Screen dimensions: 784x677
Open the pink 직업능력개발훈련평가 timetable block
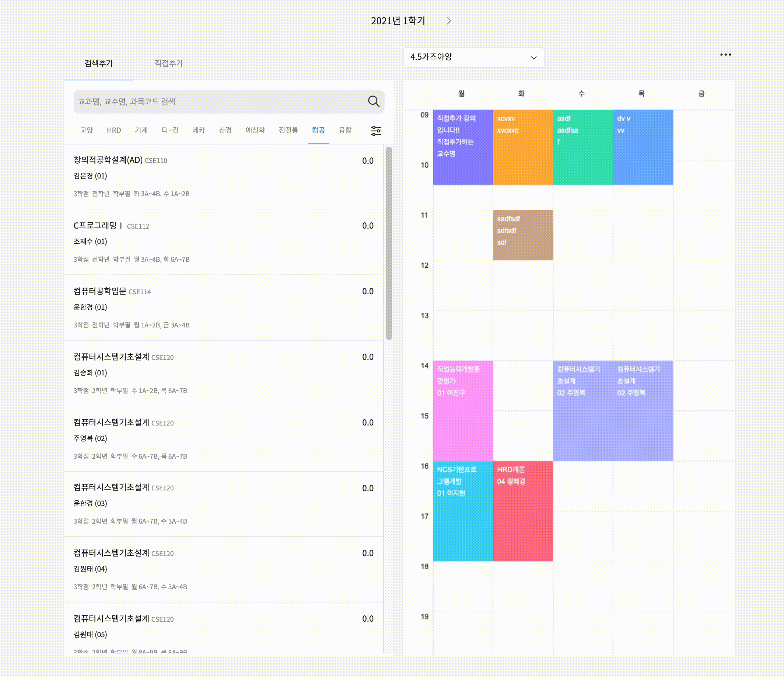(x=463, y=410)
